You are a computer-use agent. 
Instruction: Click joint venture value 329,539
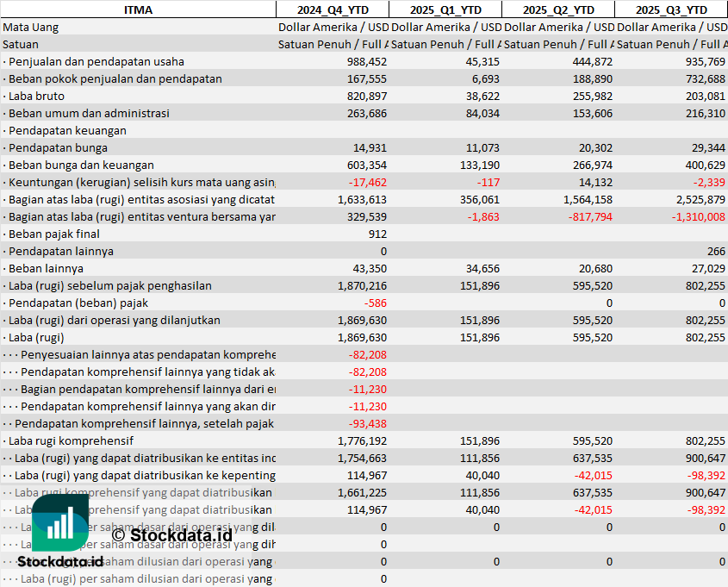pyautogui.click(x=367, y=216)
